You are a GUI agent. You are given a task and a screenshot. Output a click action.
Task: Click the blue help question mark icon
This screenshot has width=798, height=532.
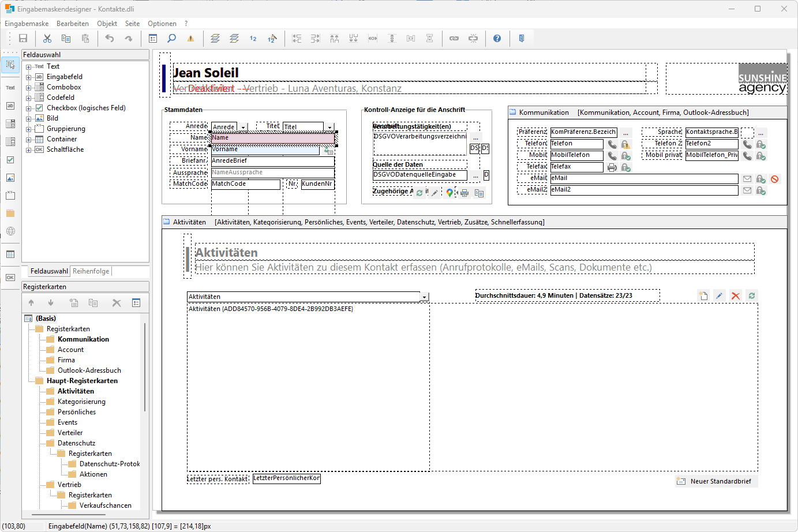[497, 39]
